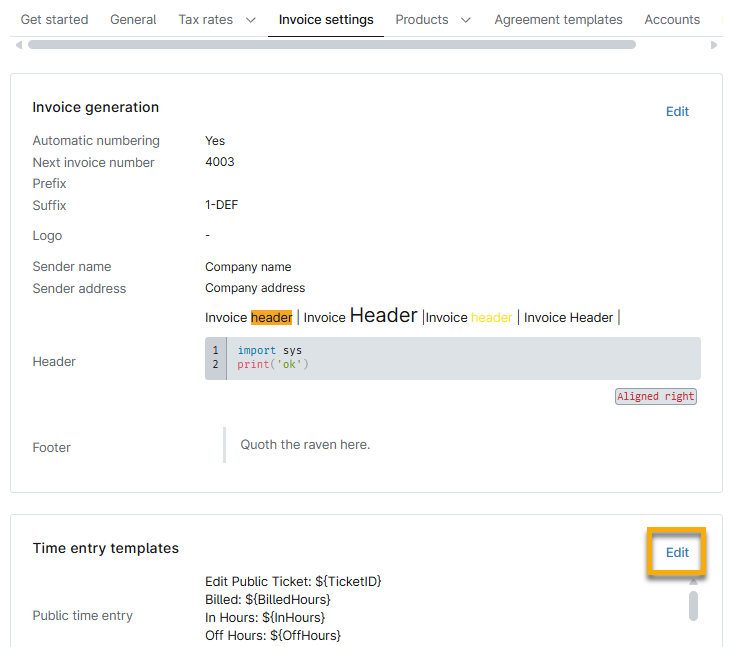The width and height of the screenshot is (731, 647).
Task: Go to Agreement templates tab
Action: [558, 20]
